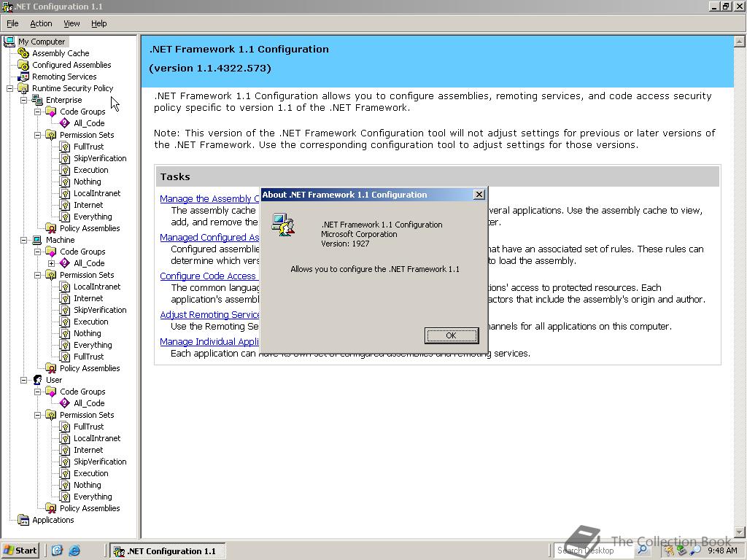The height and width of the screenshot is (560, 747).
Task: Click the Enterprise policy level icon
Action: point(37,99)
